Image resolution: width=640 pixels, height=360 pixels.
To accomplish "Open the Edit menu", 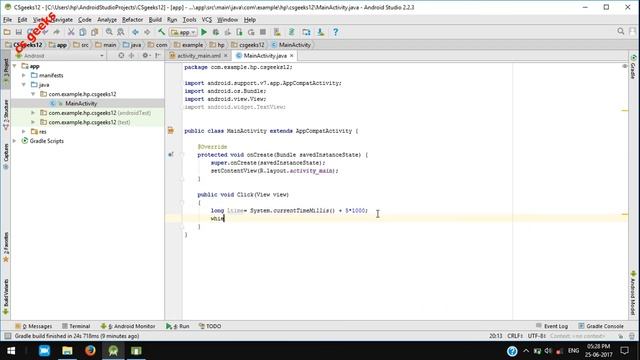I will [22, 20].
